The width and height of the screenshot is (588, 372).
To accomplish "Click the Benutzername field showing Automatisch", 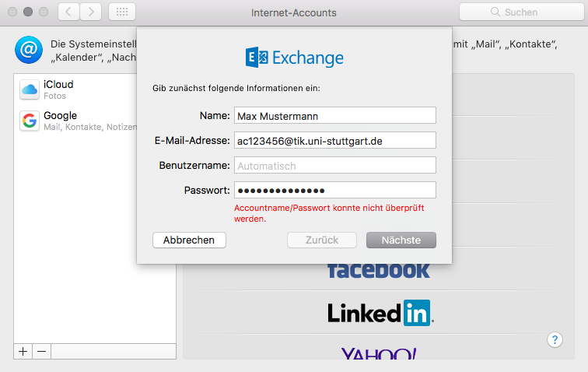I will (x=335, y=165).
